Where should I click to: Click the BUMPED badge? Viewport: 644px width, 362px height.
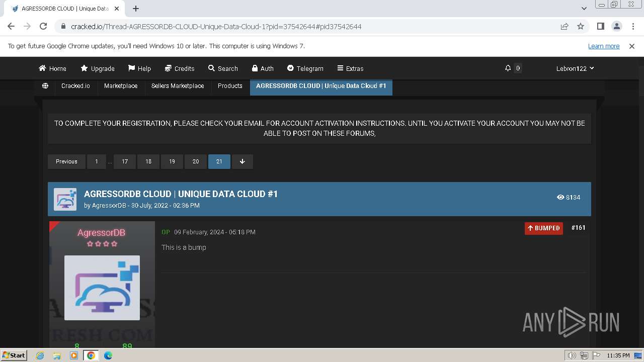tap(544, 228)
